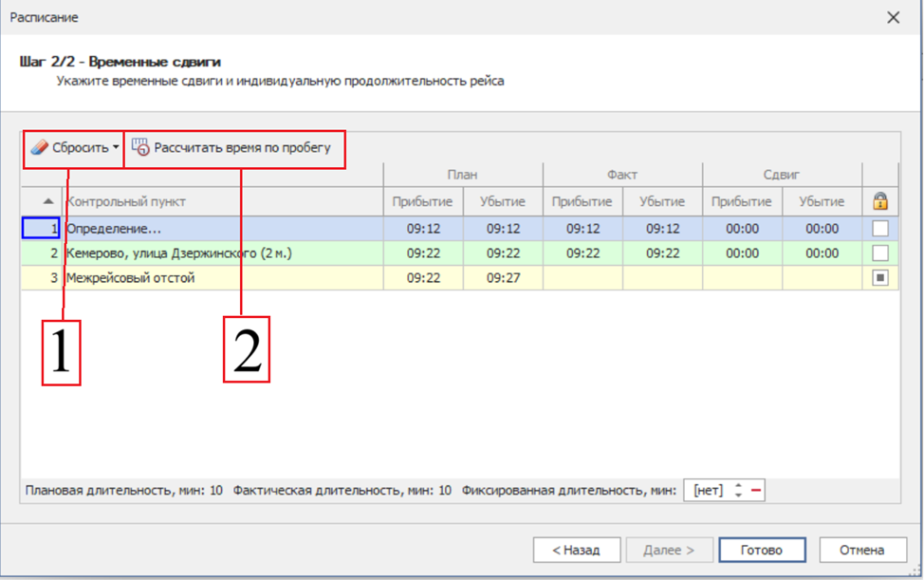Expand the Сбросить dropdown arrow
This screenshot has width=924, height=580.
(x=116, y=148)
